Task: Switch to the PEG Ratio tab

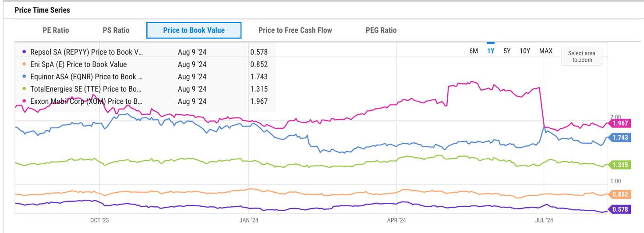Action: 381,30
